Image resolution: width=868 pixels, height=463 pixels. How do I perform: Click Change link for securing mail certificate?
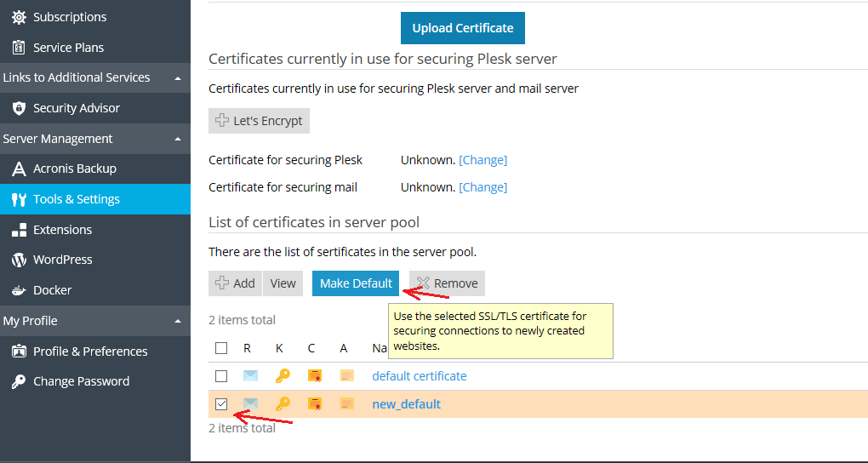click(483, 187)
